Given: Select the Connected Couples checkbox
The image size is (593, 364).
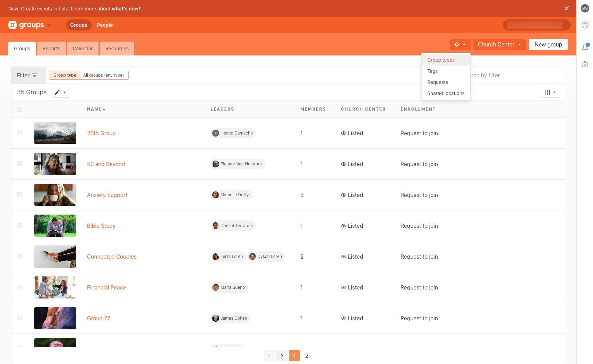Looking at the screenshot, I should pos(19,256).
